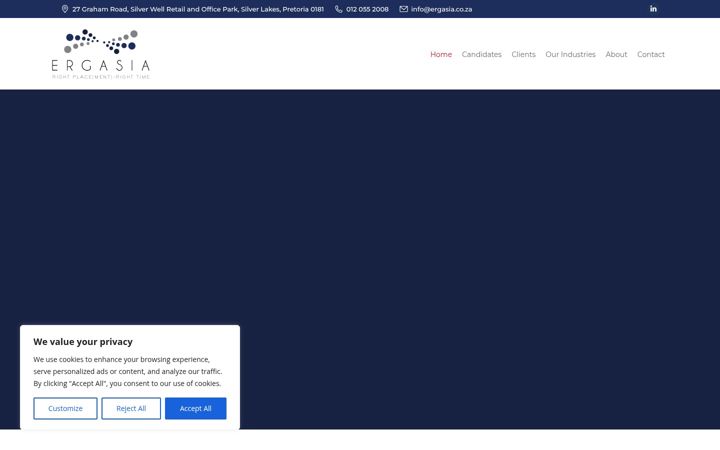
Task: Open the LinkedIn icon in top bar
Action: click(653, 9)
